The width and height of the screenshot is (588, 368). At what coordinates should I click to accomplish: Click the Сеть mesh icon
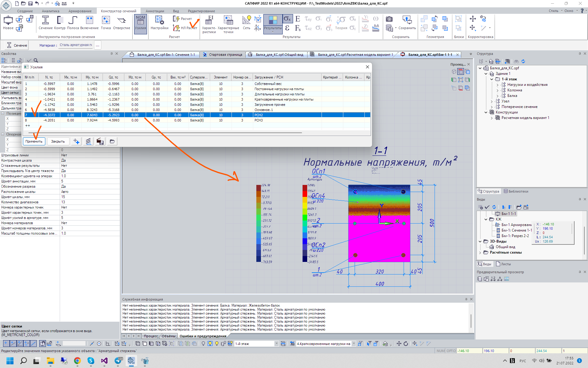tap(247, 23)
